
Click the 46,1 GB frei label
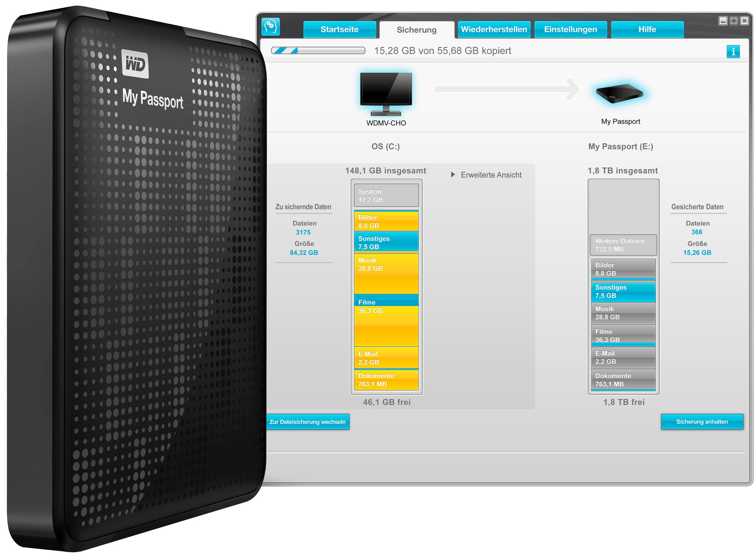tap(387, 402)
